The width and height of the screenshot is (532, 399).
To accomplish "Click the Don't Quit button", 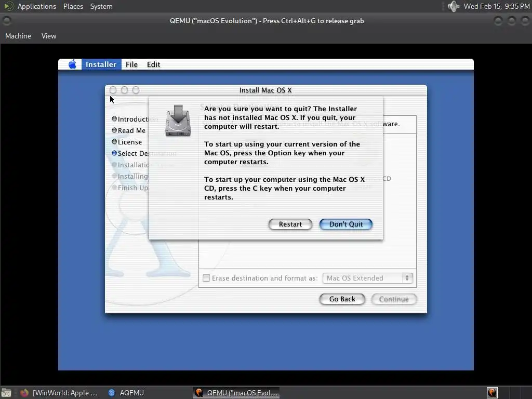I will 345,224.
